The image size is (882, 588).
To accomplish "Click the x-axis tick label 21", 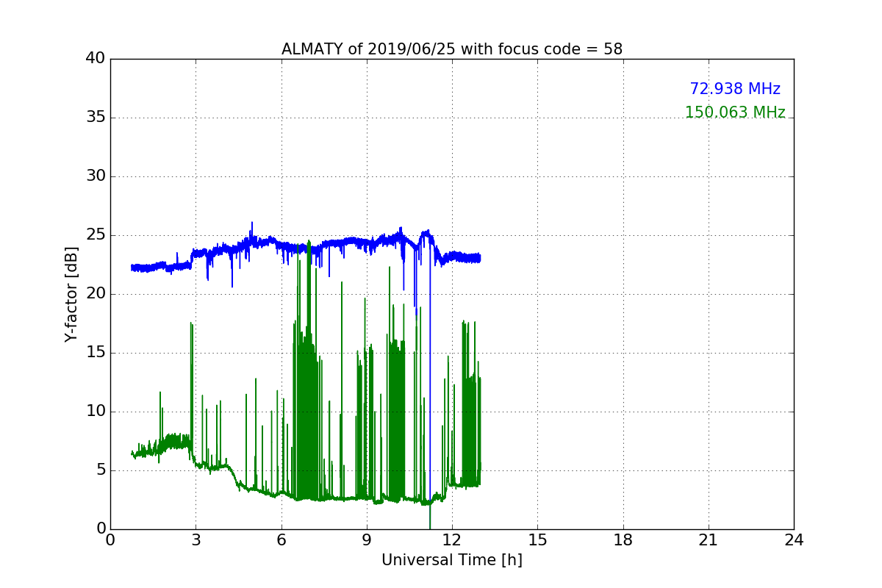I will (x=709, y=540).
